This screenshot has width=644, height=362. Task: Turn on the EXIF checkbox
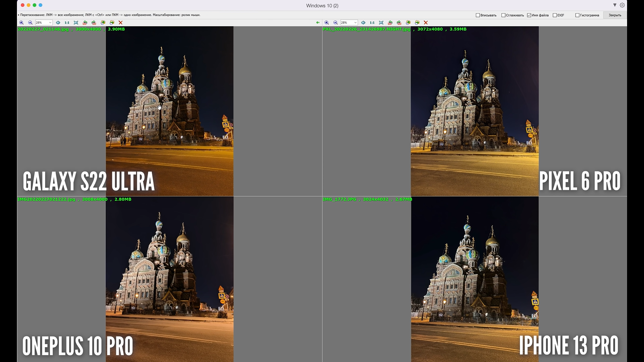[555, 15]
